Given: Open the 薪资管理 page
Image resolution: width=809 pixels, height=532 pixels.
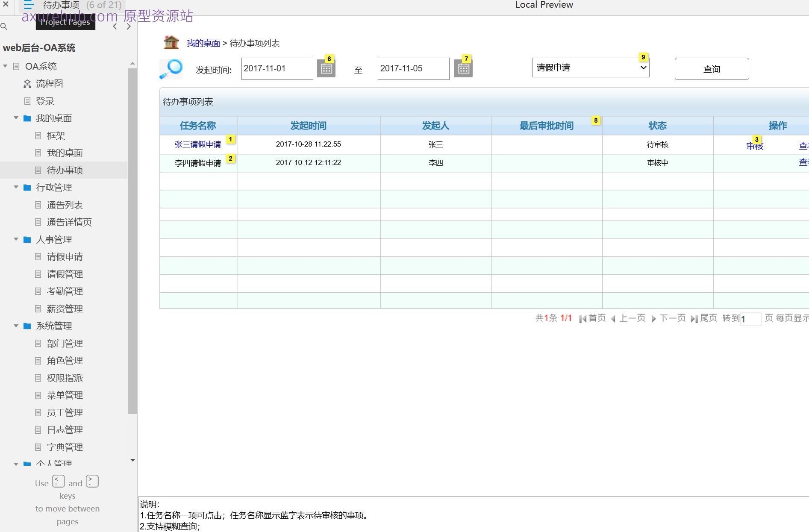Looking at the screenshot, I should click(x=65, y=309).
